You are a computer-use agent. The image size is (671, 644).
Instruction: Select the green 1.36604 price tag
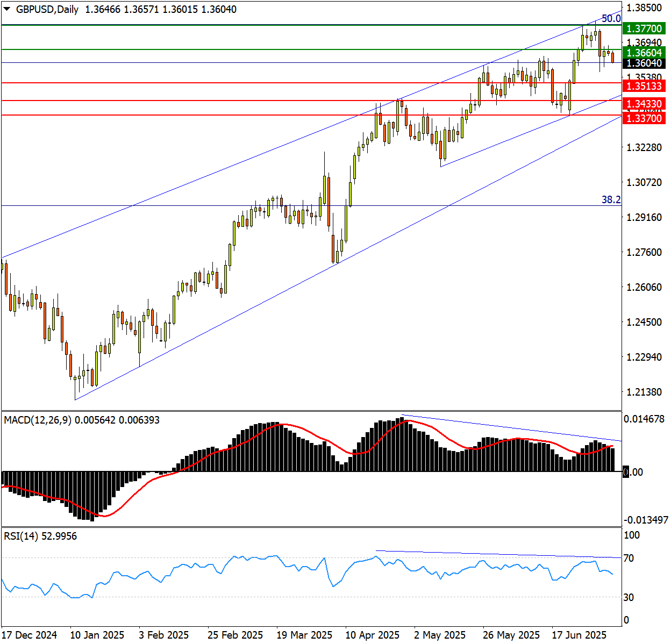click(x=644, y=53)
